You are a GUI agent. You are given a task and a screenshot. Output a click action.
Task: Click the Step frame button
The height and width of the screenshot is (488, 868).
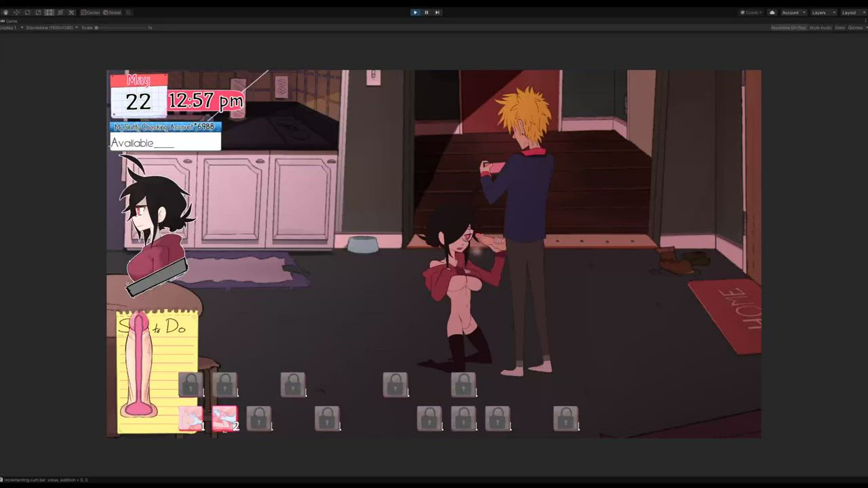(x=437, y=12)
